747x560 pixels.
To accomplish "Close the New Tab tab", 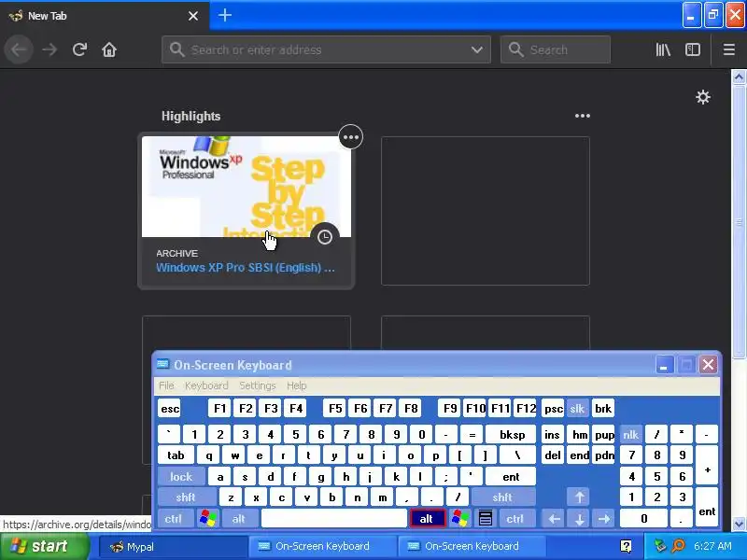I will (193, 16).
